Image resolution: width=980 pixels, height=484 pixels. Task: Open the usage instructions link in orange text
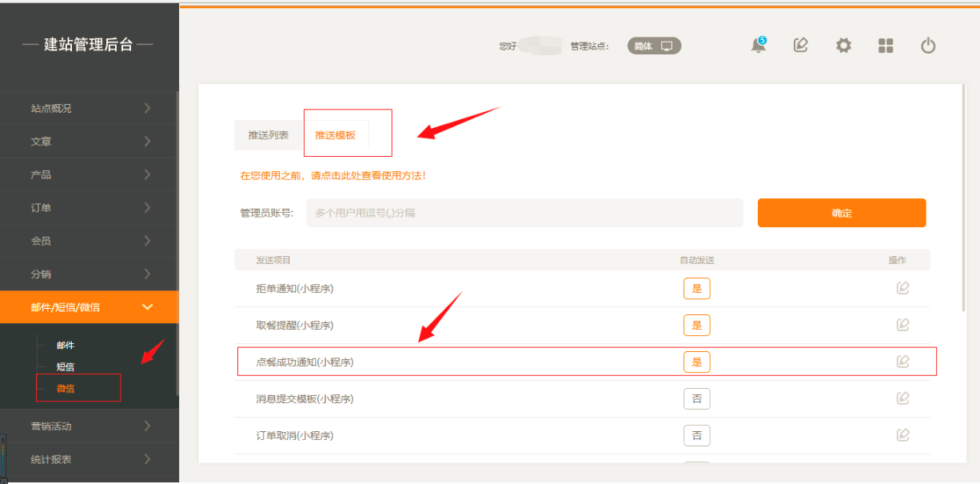[x=333, y=175]
